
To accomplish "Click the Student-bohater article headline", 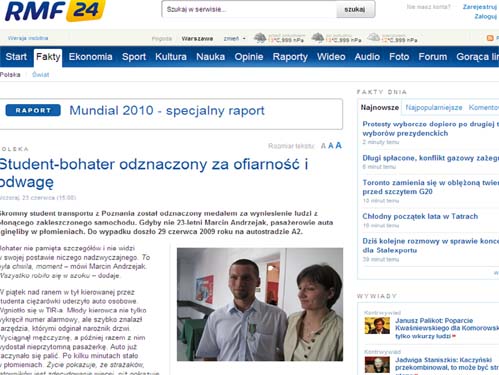I will pos(154,173).
